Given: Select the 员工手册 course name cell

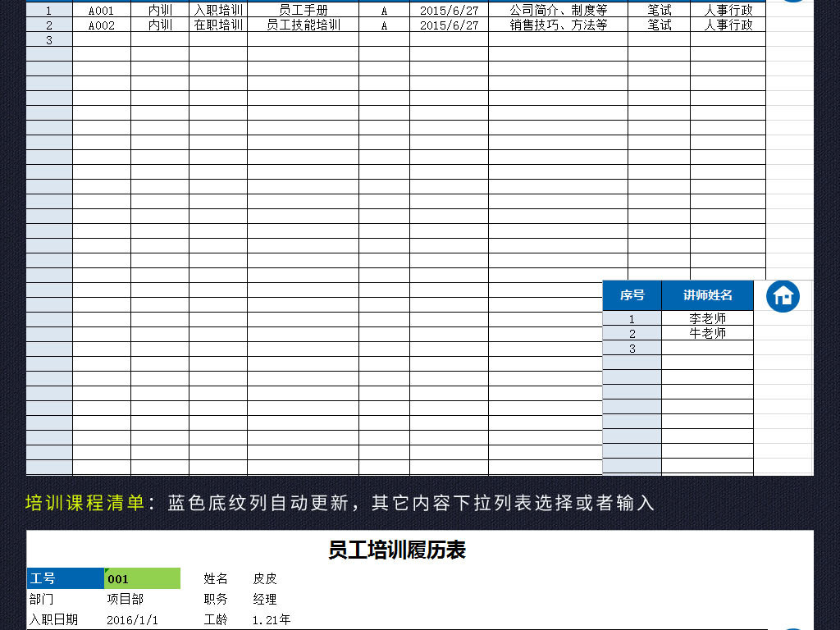Looking at the screenshot, I should coord(301,9).
